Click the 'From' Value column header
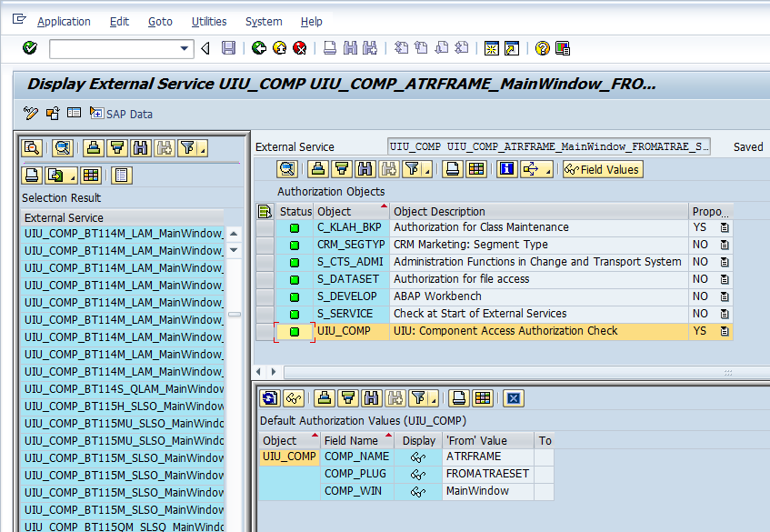This screenshot has height=532, width=770. (488, 440)
